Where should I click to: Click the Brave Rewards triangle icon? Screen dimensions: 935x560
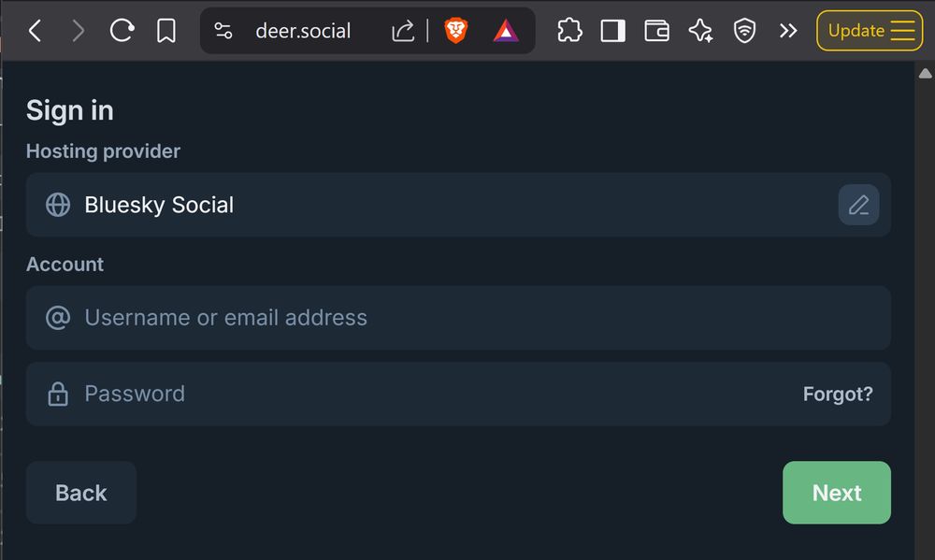[x=503, y=30]
